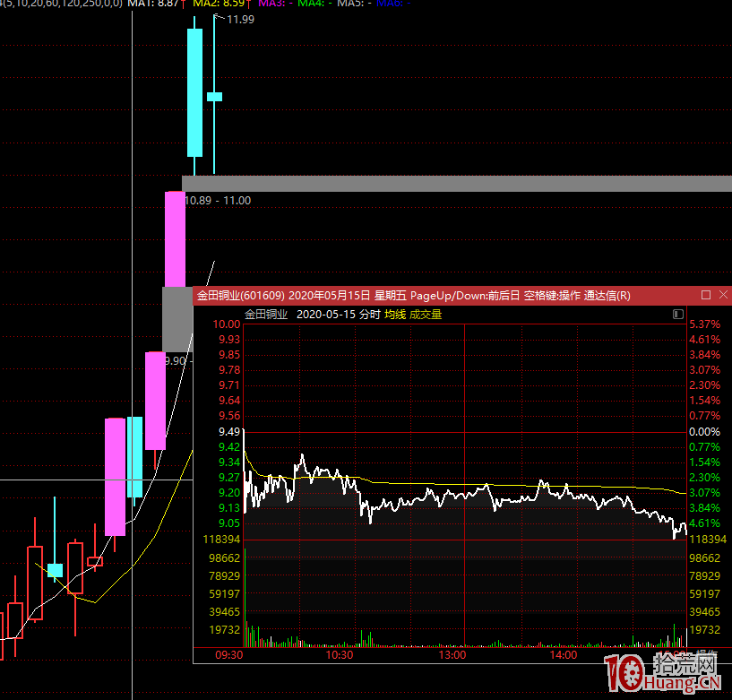Click the 9.85 price label on the left axis
732x700 pixels.
click(229, 354)
